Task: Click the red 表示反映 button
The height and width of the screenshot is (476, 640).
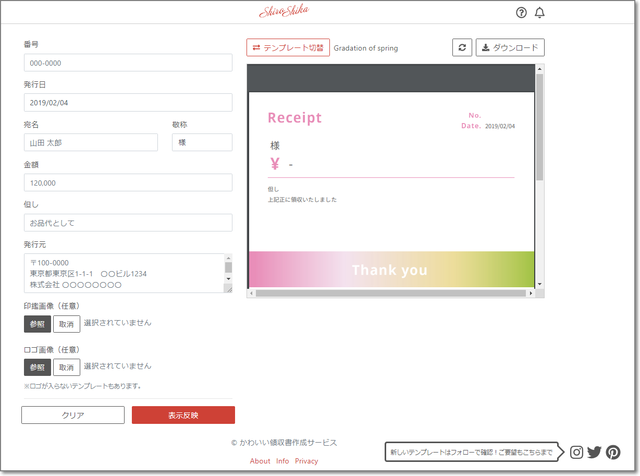Action: click(183, 415)
